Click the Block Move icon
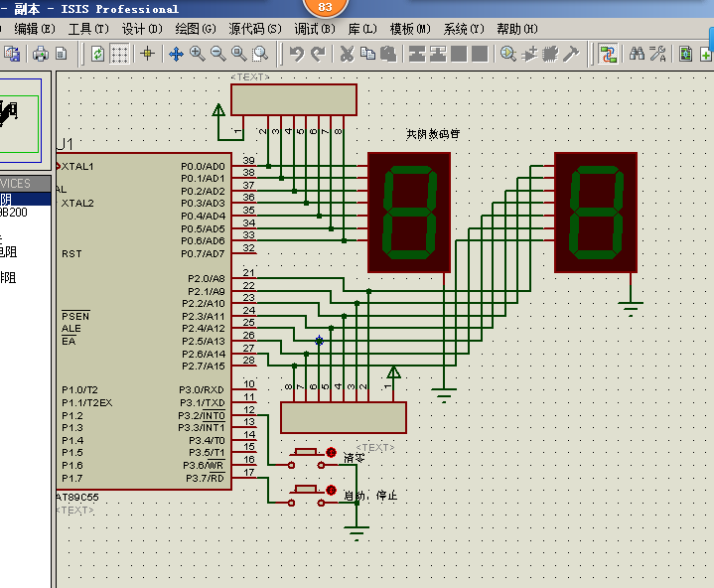 (x=438, y=54)
